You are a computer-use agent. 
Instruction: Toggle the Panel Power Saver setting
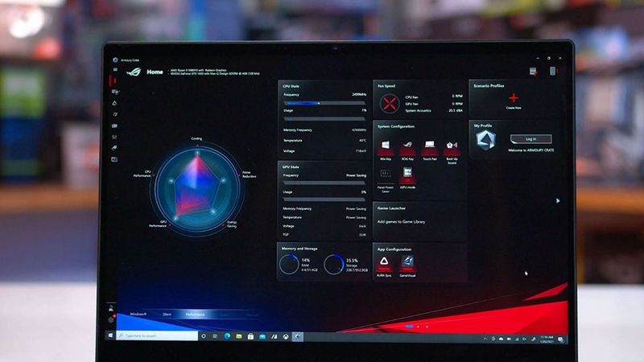386,179
